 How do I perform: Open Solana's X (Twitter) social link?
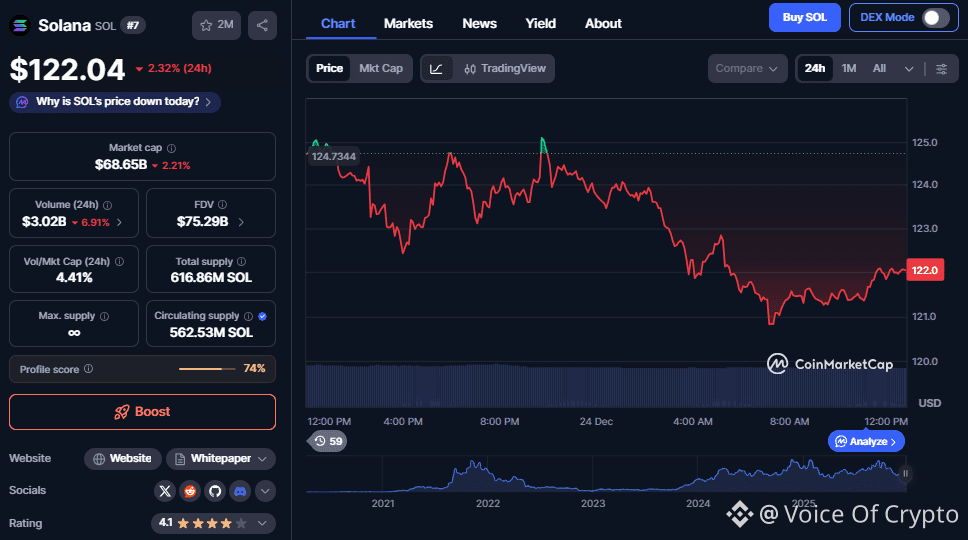click(165, 491)
